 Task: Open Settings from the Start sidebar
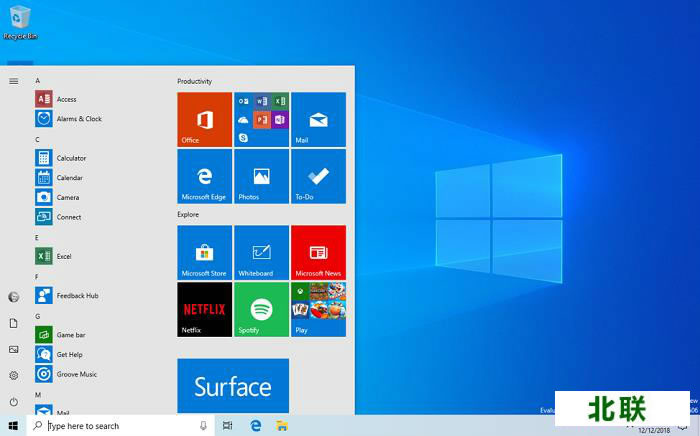point(13,375)
